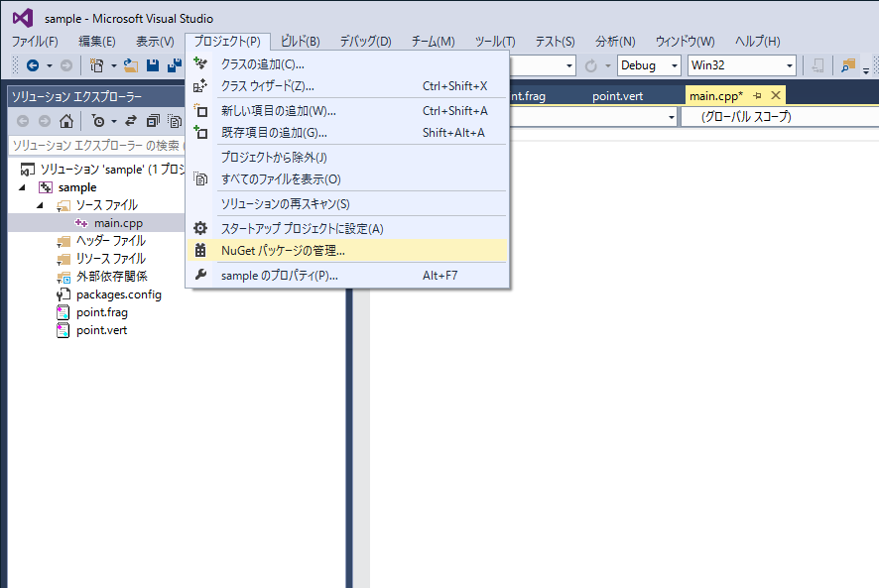The height and width of the screenshot is (588, 879).
Task: Click the Save All icon
Action: pos(175,65)
